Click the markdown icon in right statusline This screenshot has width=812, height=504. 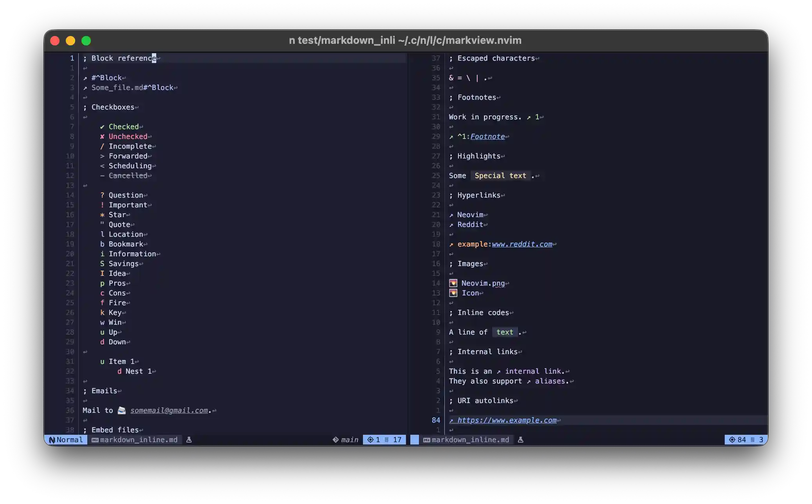coord(426,440)
